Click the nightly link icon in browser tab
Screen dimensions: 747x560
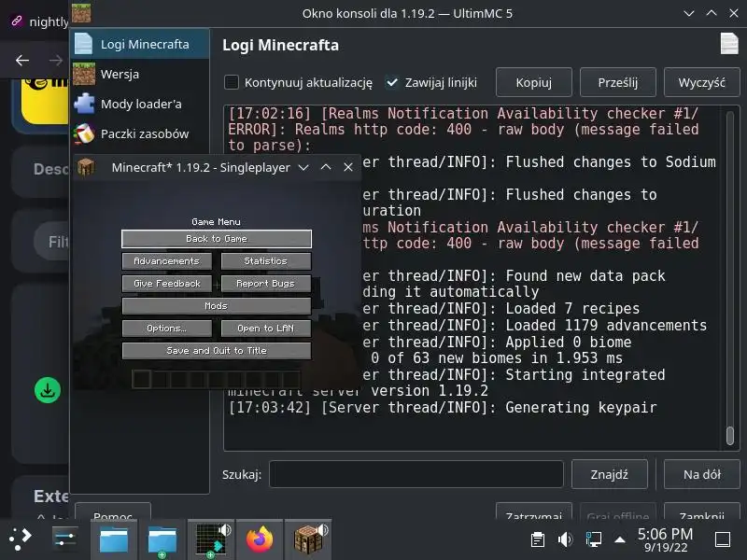tap(17, 21)
